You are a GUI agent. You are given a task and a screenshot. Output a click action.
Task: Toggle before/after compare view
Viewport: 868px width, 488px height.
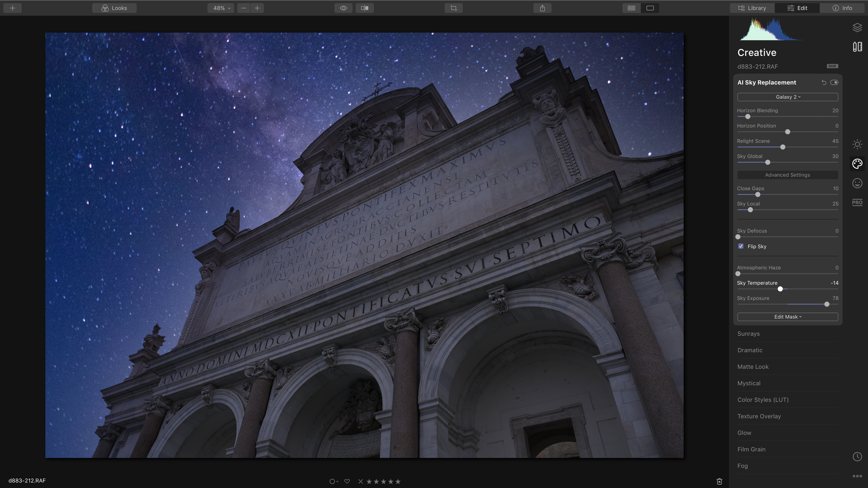coord(364,8)
